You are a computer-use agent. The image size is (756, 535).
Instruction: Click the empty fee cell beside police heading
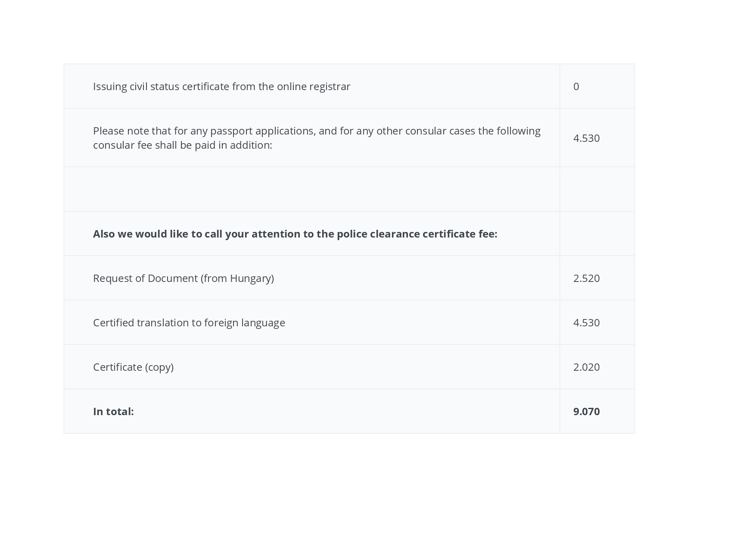coord(597,234)
